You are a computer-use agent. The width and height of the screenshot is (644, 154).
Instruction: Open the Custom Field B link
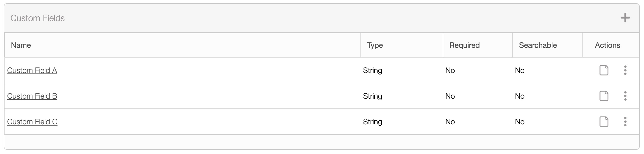[32, 96]
